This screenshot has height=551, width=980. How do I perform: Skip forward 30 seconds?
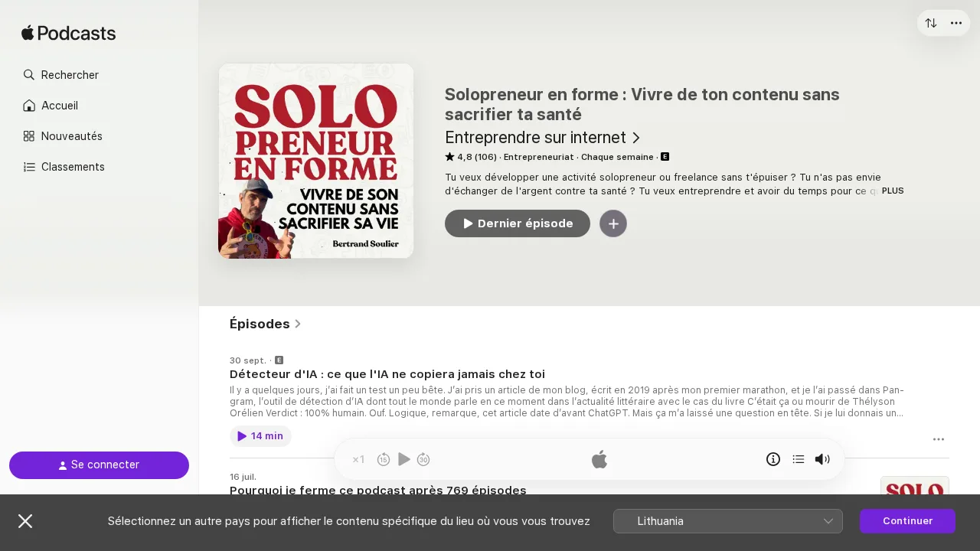click(423, 459)
